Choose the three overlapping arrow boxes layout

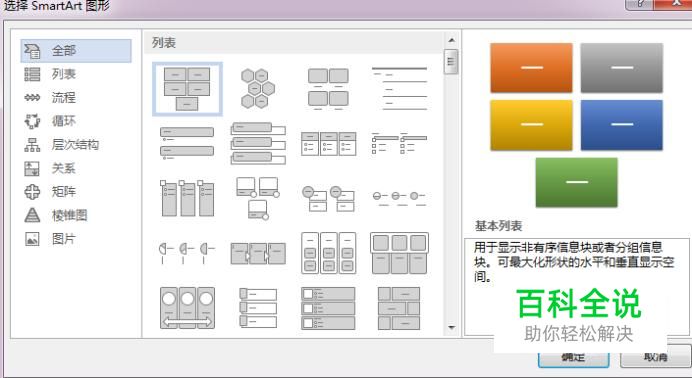click(258, 253)
